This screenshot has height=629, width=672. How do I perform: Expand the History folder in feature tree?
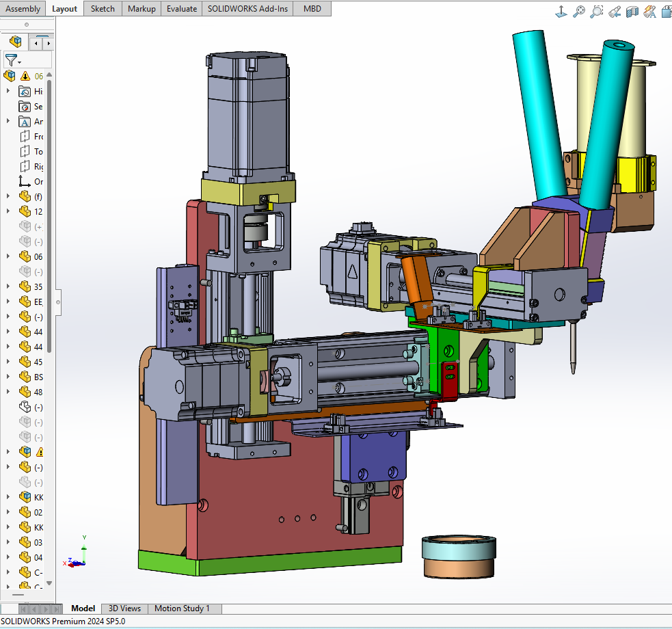(x=8, y=91)
